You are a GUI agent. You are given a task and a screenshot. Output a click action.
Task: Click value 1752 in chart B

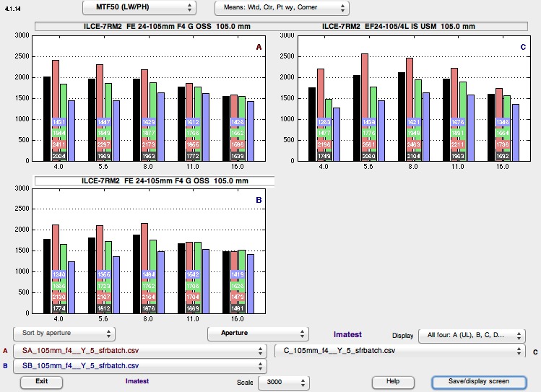148,286
